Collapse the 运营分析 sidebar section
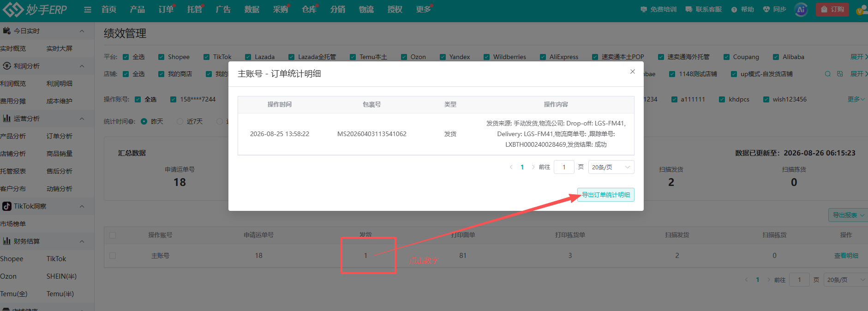This screenshot has width=868, height=311. pos(82,119)
